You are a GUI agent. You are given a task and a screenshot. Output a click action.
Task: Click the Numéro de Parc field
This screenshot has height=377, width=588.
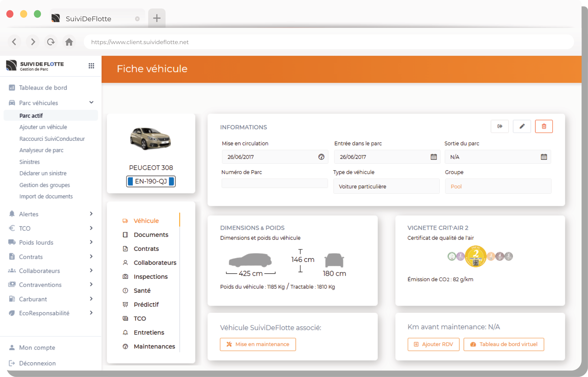(275, 184)
